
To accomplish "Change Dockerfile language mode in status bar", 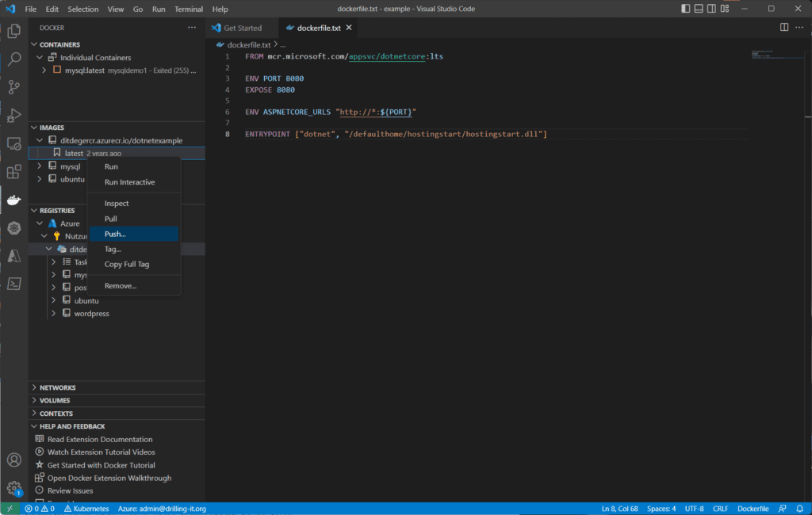I will [x=753, y=509].
